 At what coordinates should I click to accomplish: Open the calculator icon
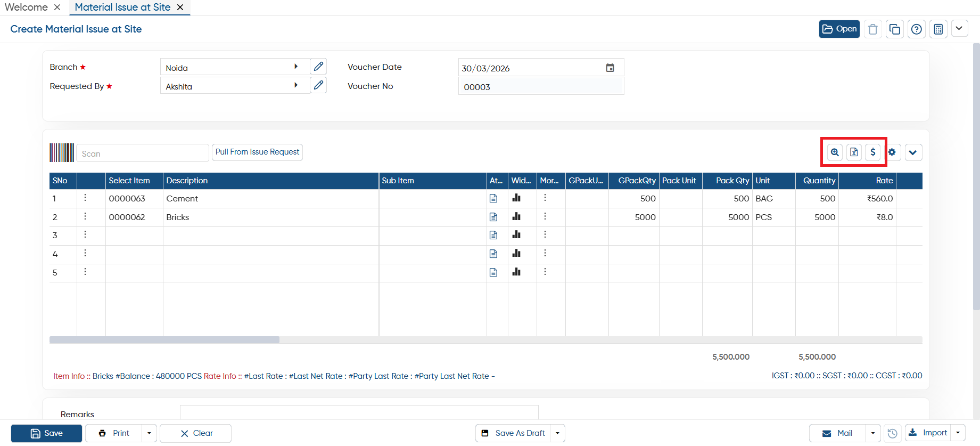coord(938,29)
